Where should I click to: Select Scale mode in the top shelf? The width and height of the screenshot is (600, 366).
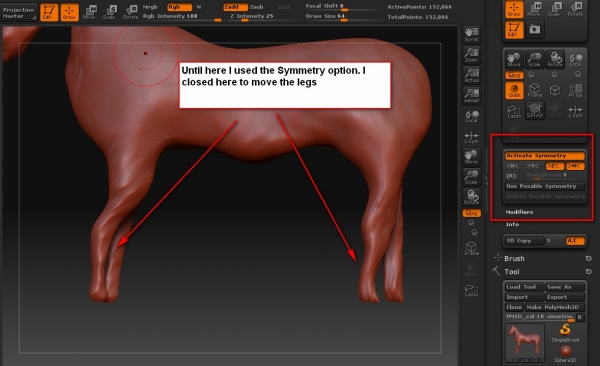click(110, 12)
